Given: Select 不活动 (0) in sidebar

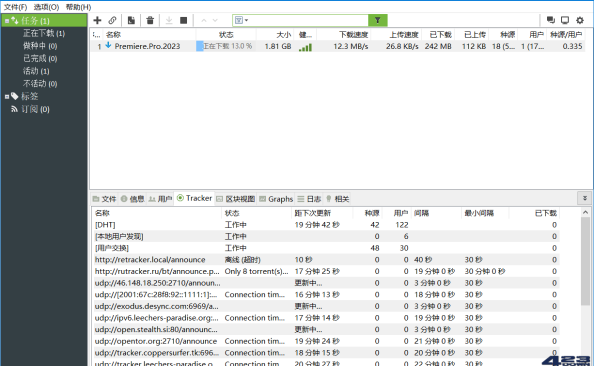Looking at the screenshot, I should (x=40, y=83).
